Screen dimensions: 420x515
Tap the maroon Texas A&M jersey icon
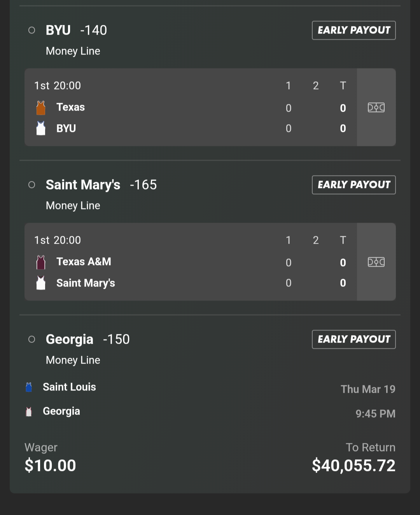coord(41,262)
